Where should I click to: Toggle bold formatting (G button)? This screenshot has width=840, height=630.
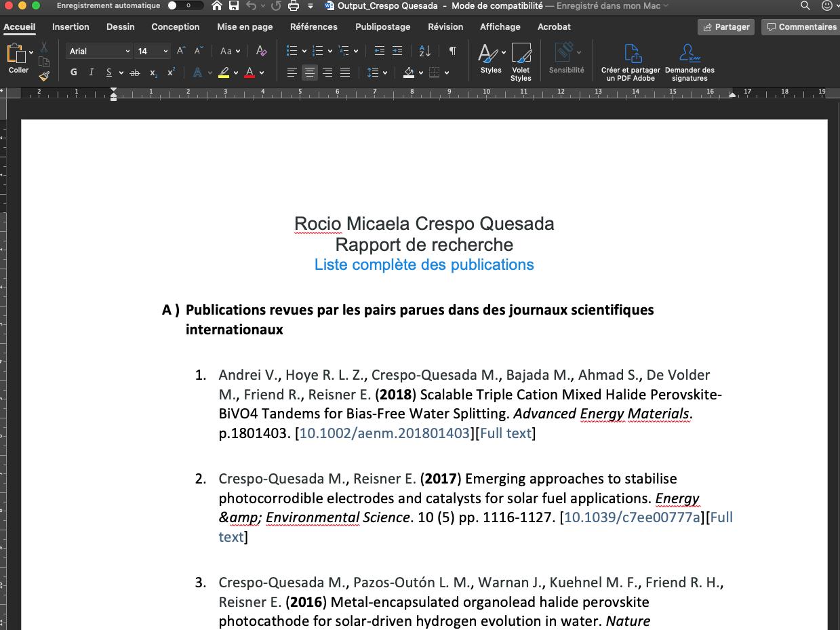click(74, 73)
